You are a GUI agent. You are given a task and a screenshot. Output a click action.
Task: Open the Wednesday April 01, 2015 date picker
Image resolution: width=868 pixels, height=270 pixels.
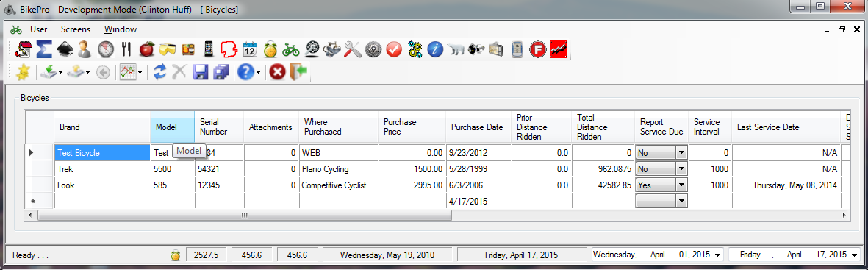coord(718,255)
